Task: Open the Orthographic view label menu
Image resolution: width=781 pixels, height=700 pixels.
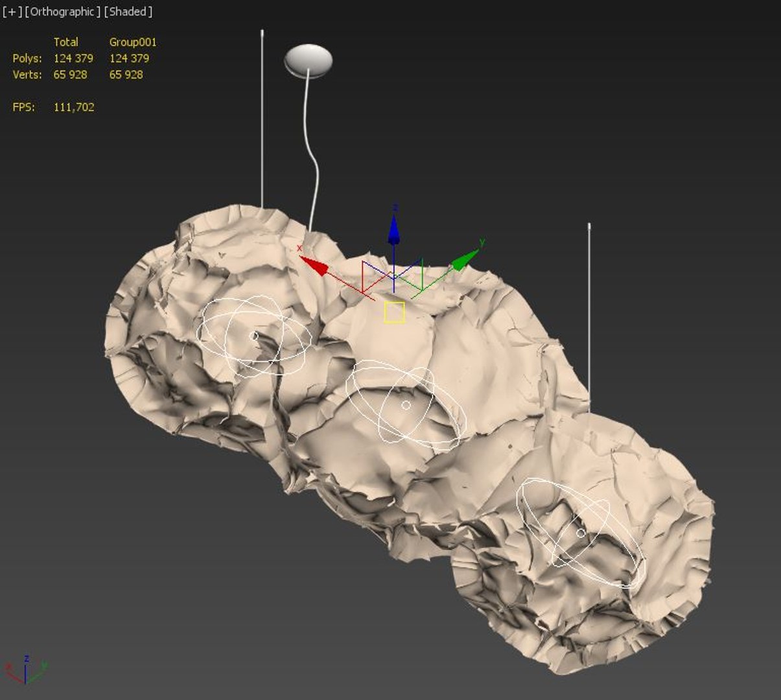Action: [x=63, y=12]
